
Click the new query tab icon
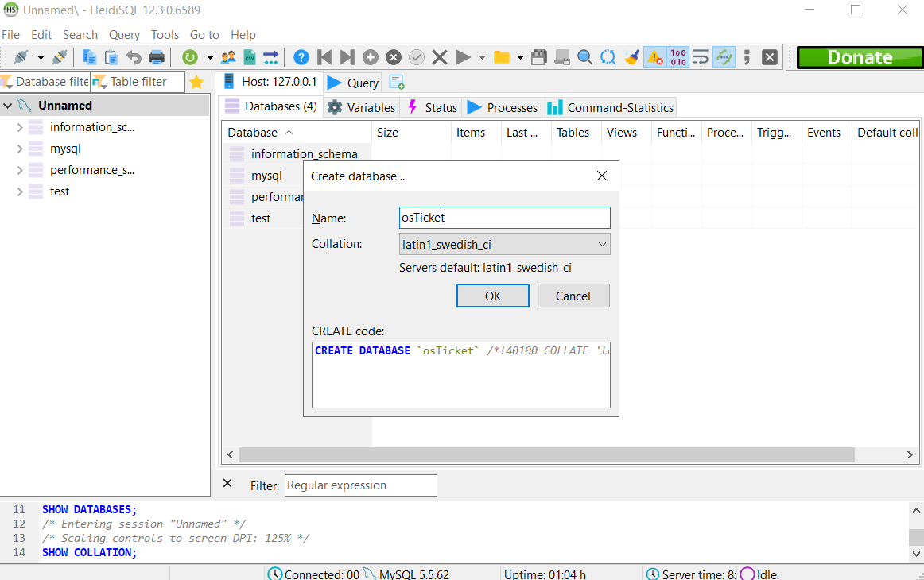(397, 83)
